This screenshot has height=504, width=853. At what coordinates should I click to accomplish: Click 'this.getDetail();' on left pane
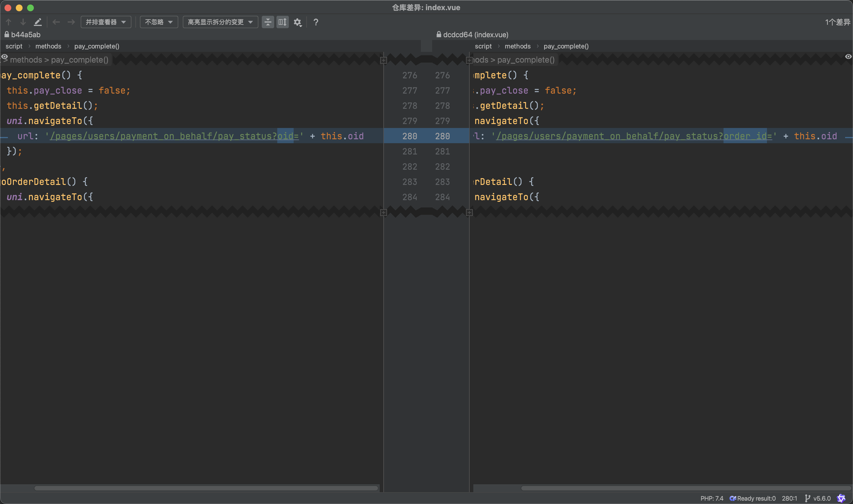pos(52,106)
